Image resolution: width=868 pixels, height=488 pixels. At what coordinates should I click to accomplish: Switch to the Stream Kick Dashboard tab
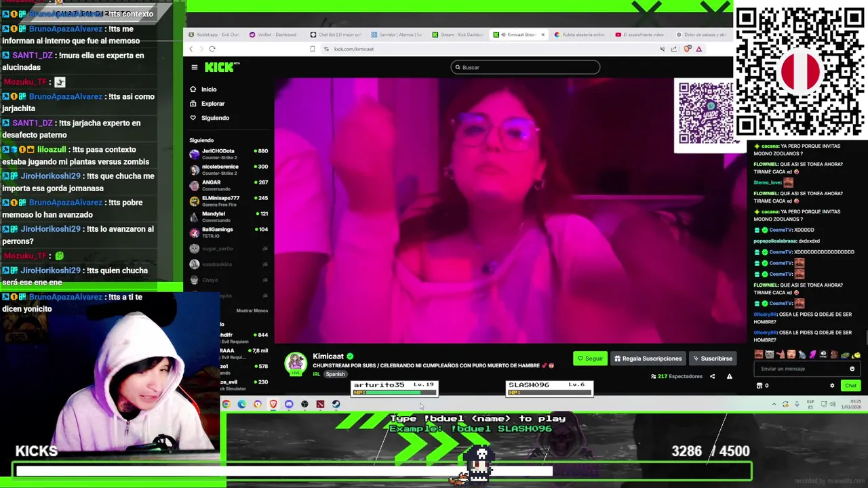[x=458, y=35]
